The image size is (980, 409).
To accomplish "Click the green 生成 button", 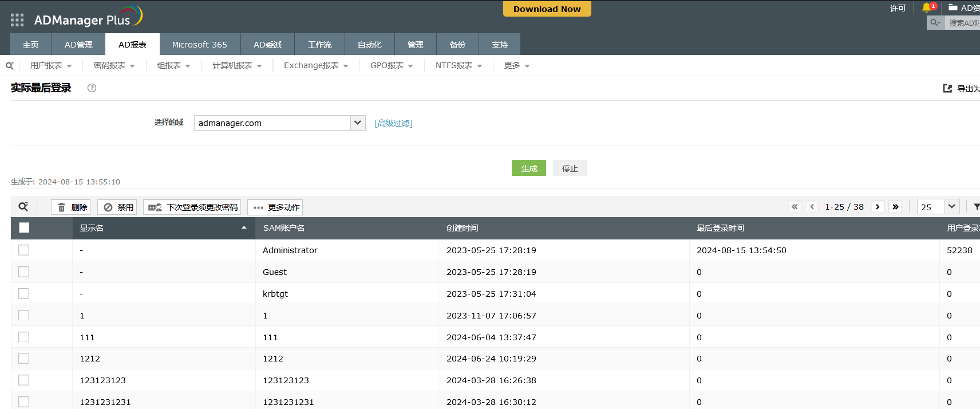I will pos(528,168).
